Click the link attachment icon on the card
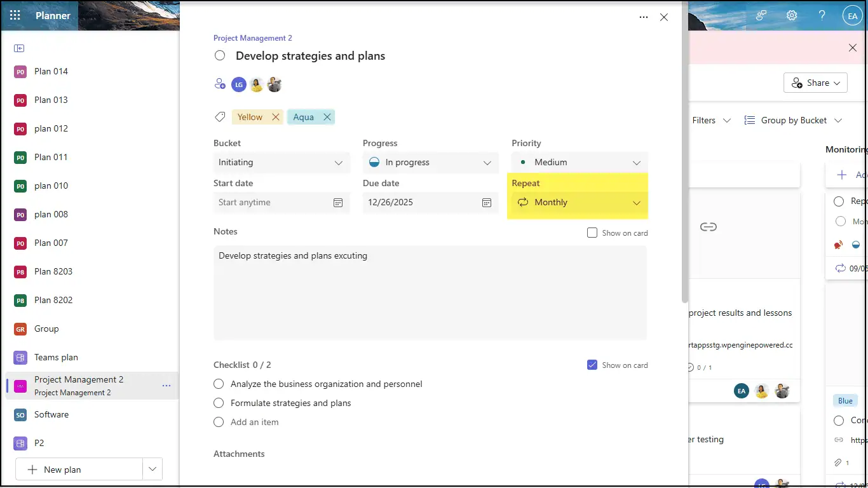The height and width of the screenshot is (488, 868). [709, 227]
